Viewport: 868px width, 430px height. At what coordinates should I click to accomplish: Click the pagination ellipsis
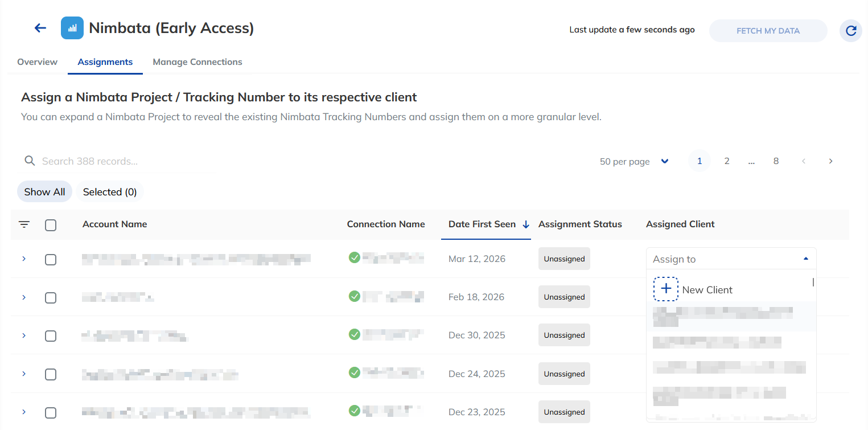pos(751,162)
